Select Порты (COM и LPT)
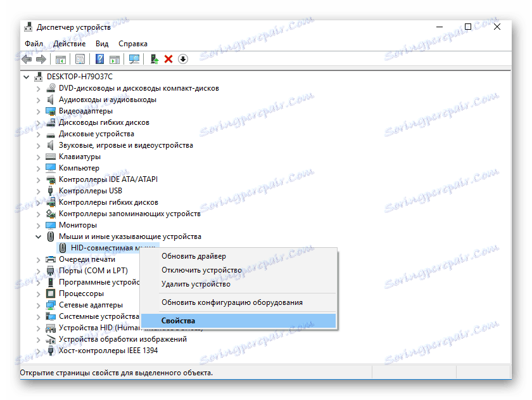 point(93,271)
